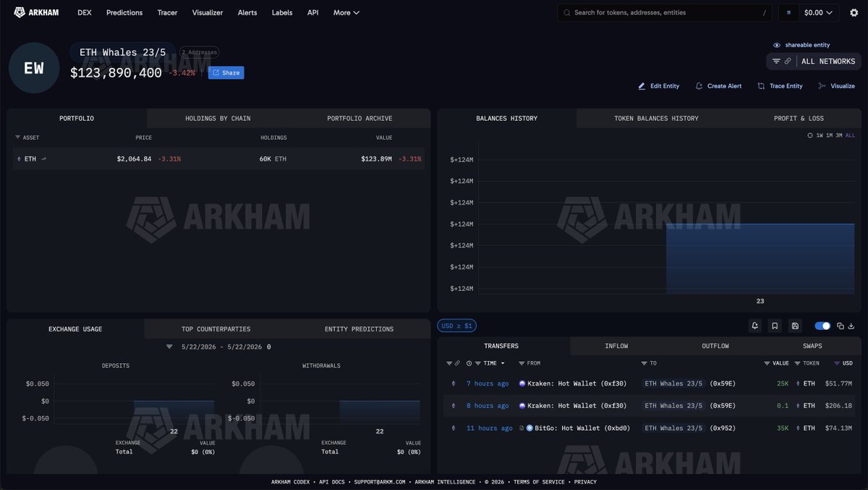The image size is (868, 490).
Task: Click the filter icon beside the USD column
Action: 837,363
